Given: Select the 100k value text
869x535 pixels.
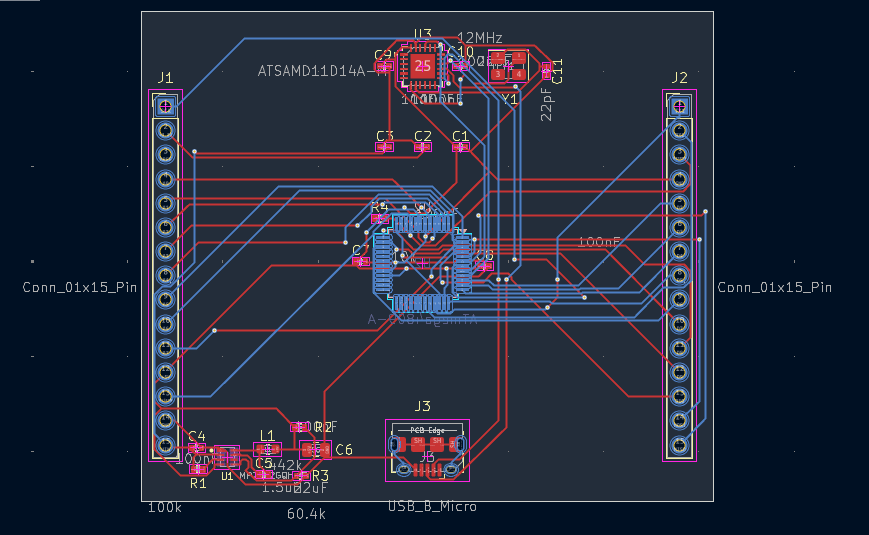Looking at the screenshot, I should (x=165, y=508).
